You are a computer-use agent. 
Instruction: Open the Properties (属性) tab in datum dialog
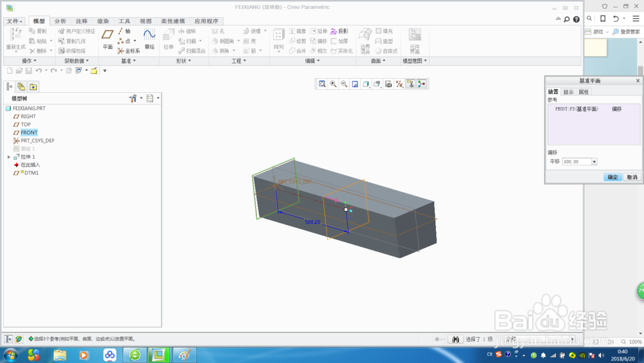(x=583, y=92)
